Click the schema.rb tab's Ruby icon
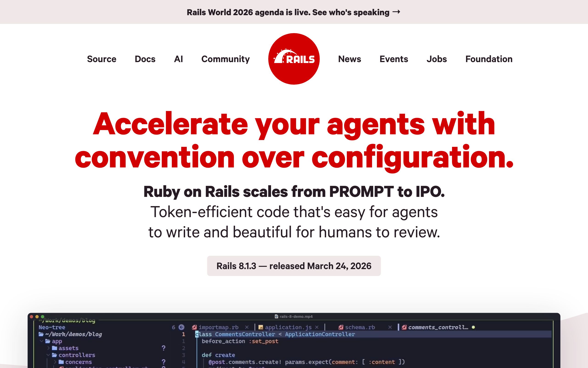The width and height of the screenshot is (588, 368). [x=341, y=327]
